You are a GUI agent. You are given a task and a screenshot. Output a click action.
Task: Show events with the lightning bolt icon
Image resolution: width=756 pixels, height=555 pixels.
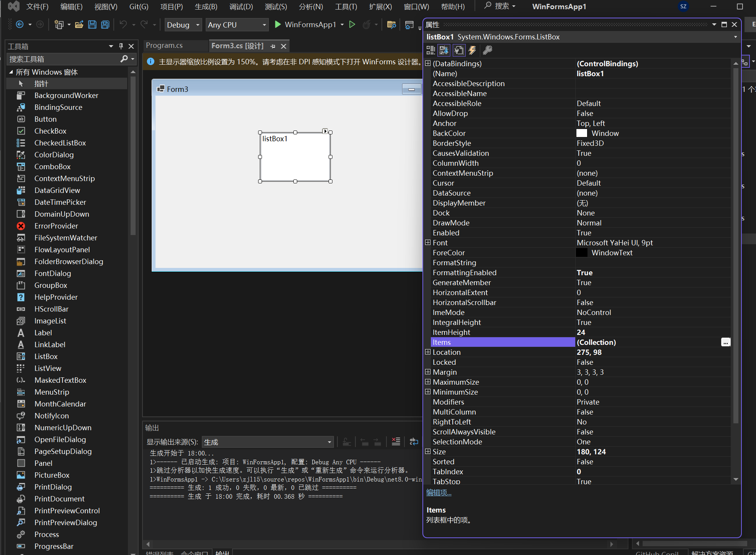pos(473,50)
